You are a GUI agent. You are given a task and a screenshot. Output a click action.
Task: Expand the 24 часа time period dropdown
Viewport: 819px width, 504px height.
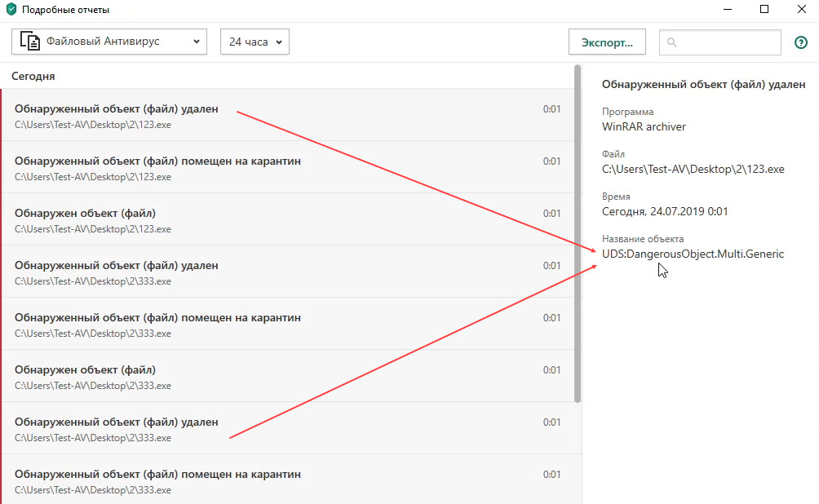pyautogui.click(x=255, y=42)
